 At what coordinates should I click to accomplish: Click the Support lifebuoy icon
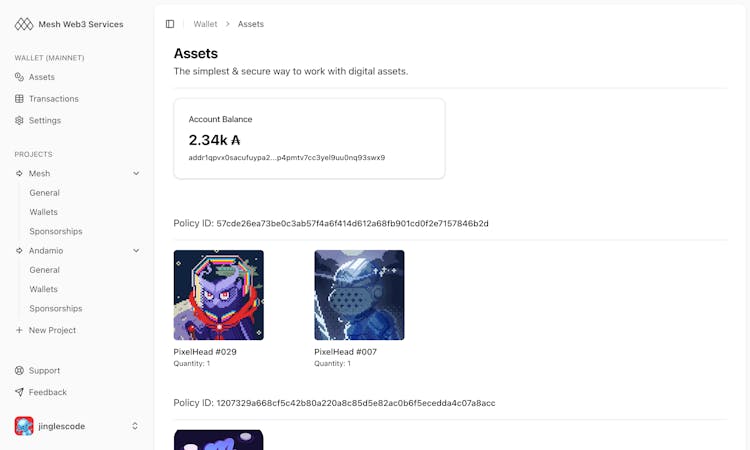coord(19,371)
